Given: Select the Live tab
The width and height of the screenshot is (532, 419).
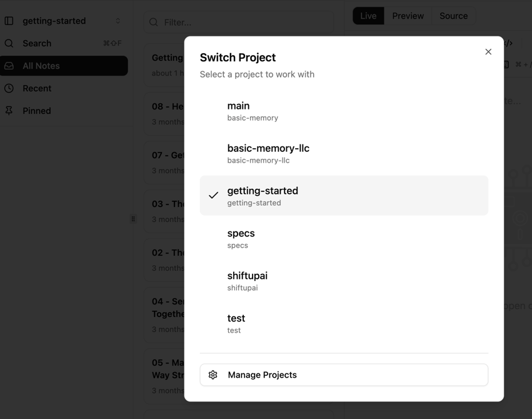Looking at the screenshot, I should [368, 16].
